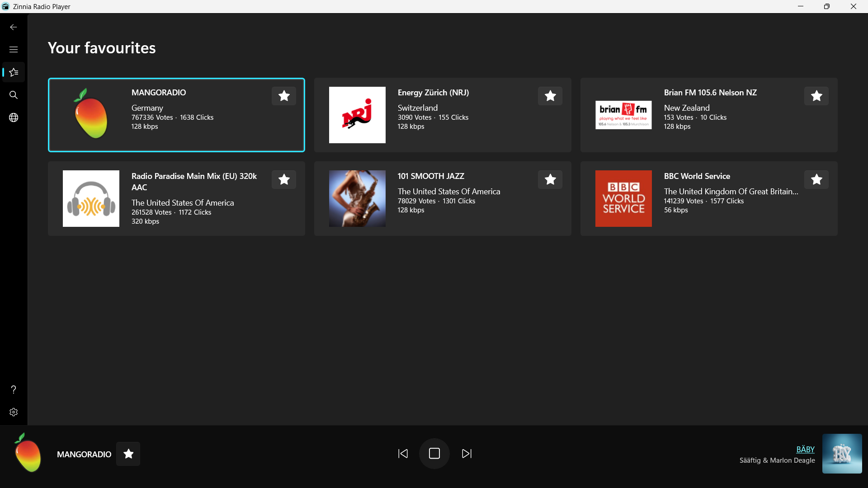The image size is (868, 488).
Task: Click the NRJ station logo
Action: (x=357, y=115)
